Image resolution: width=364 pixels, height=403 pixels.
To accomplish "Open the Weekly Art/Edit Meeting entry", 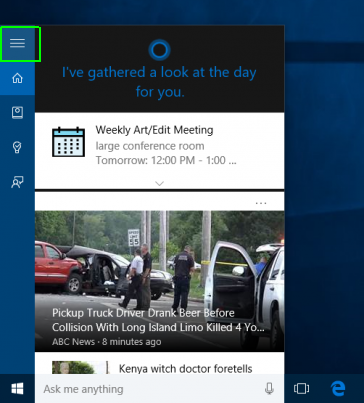I will (x=154, y=130).
